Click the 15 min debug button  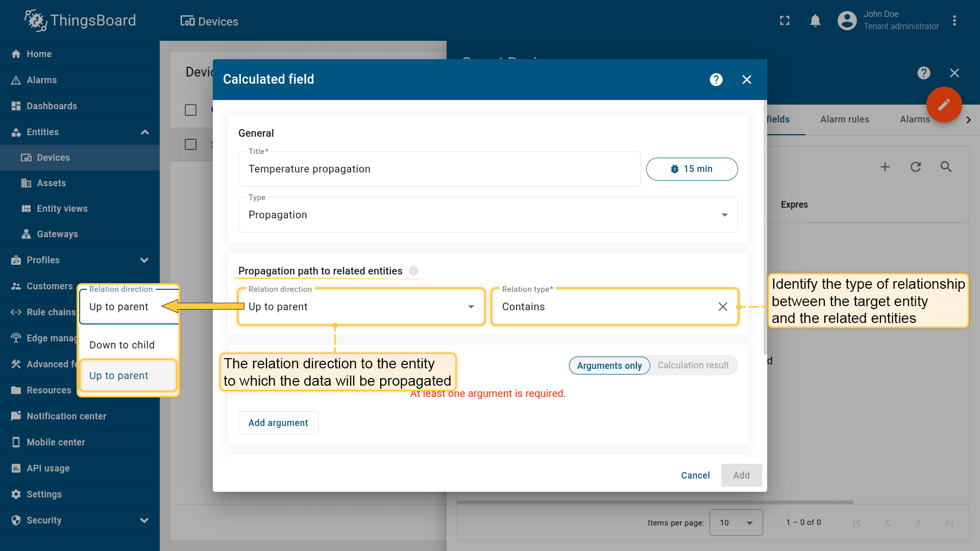coord(692,169)
